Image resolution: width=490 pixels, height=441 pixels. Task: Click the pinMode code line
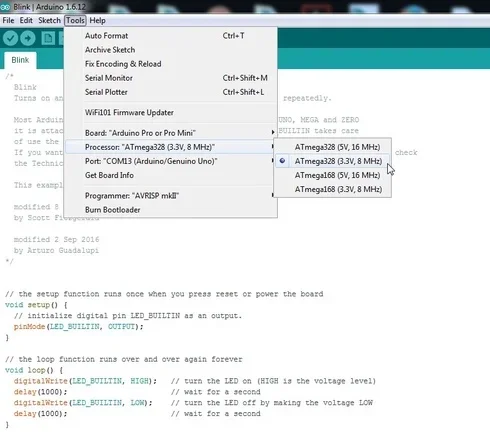(x=78, y=327)
